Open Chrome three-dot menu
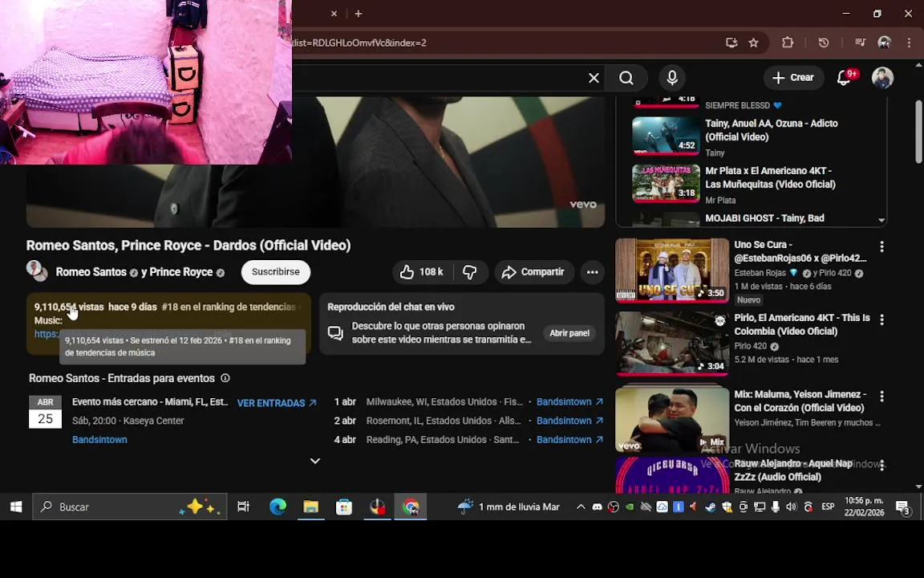The height and width of the screenshot is (578, 924). (910, 43)
